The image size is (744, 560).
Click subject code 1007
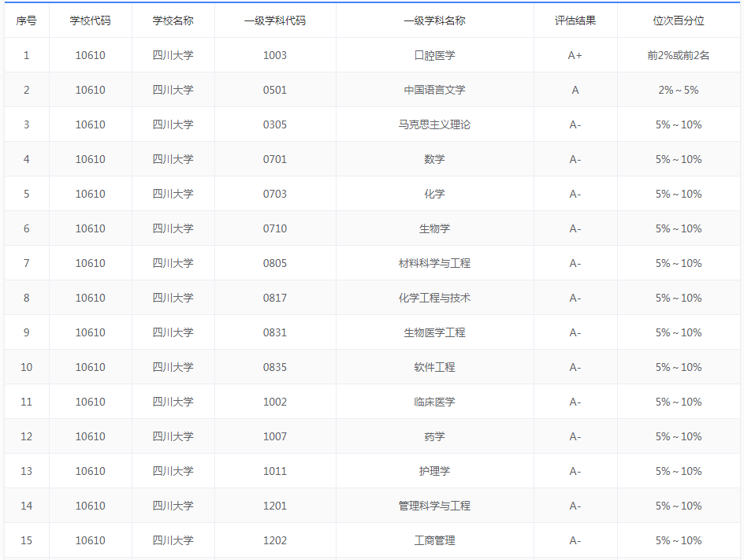click(275, 436)
